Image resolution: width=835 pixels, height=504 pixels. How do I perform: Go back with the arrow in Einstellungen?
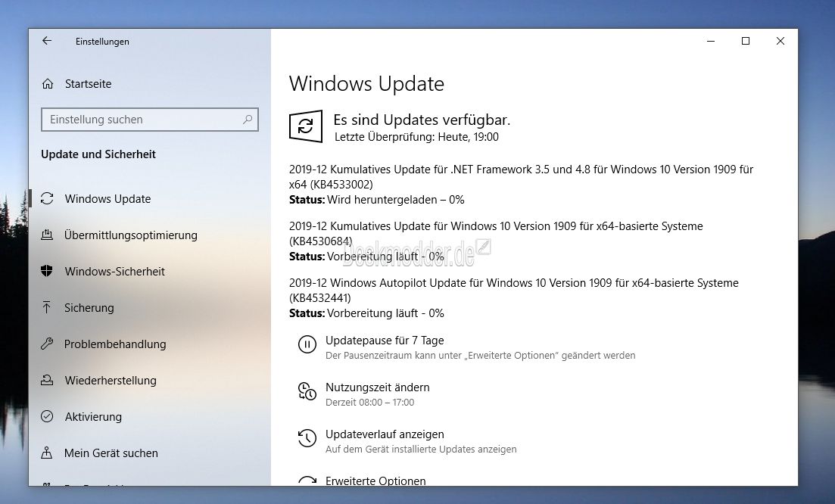point(47,41)
